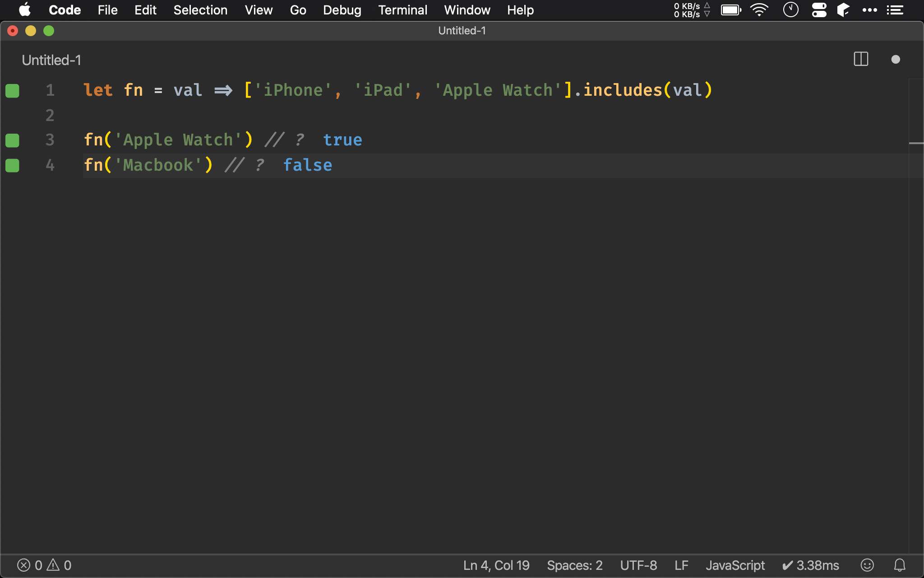Click the warnings triangle icon in status bar
The height and width of the screenshot is (578, 924).
coord(53,565)
